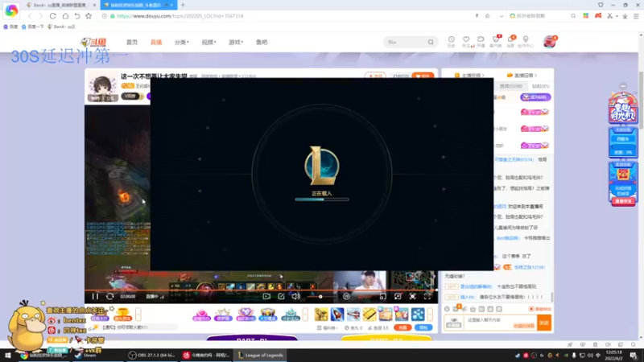Screen dimensions: 644x362
Task: Open the Windows Start menu
Action: (x=8, y=356)
